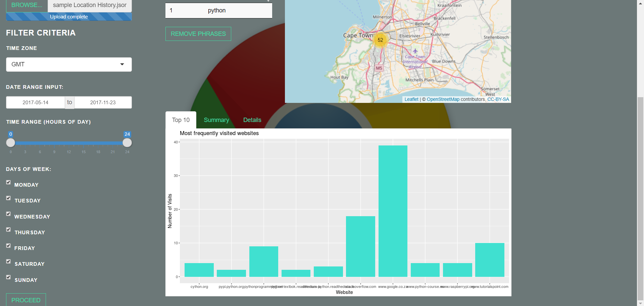Toggle the Wednesday checkbox
Screen dimensions: 644x306
coord(8,214)
